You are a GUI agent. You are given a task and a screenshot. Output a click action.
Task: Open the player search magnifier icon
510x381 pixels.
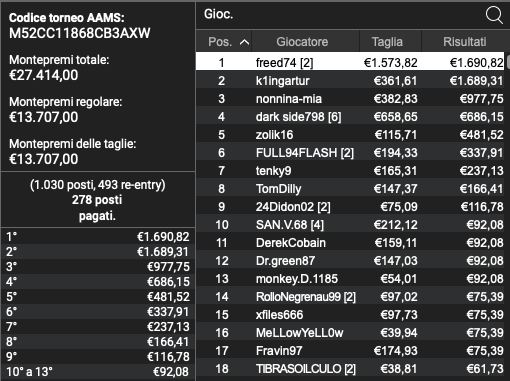494,15
